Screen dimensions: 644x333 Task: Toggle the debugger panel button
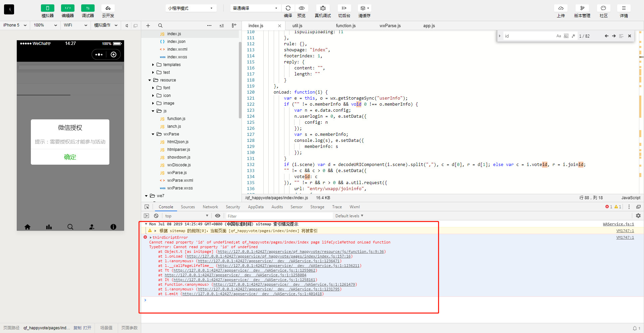88,8
